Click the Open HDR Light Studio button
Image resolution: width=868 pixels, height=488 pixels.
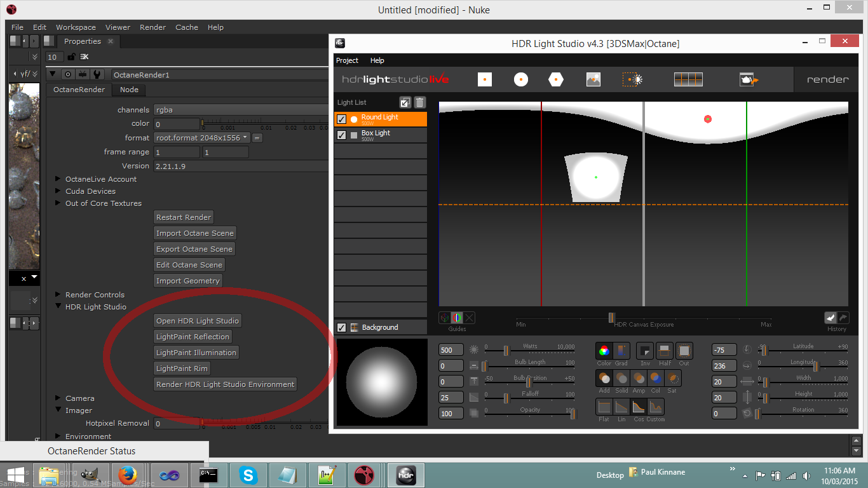(198, 321)
